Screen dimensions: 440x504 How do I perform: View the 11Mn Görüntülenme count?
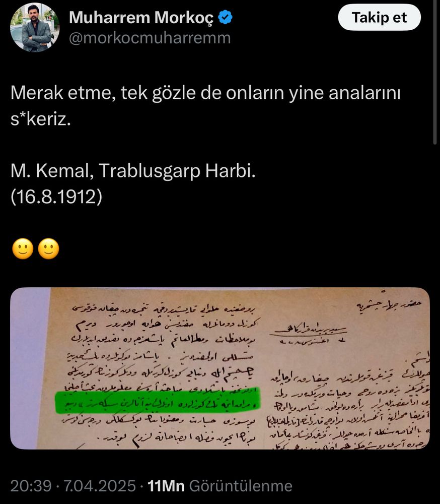[220, 486]
